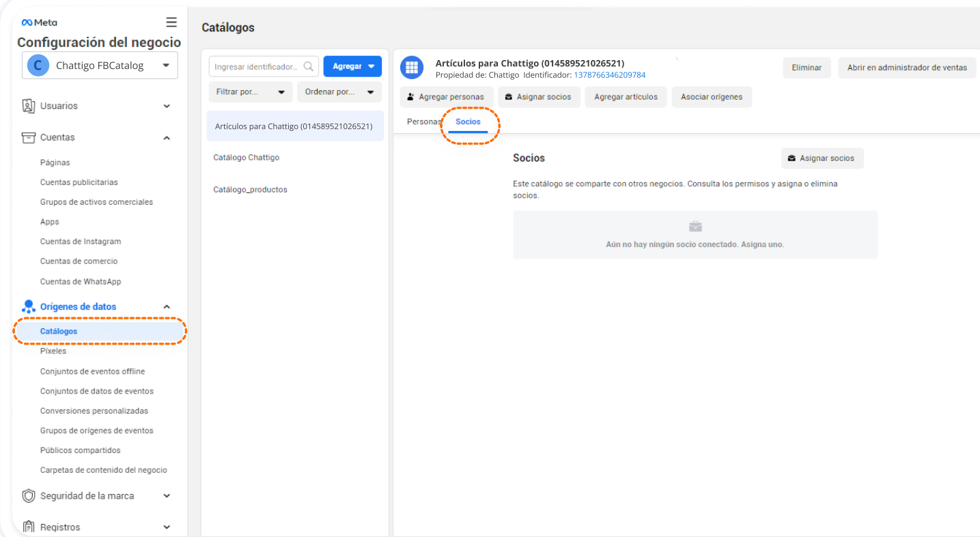The width and height of the screenshot is (980, 537).
Task: Open the Ordenar por dropdown
Action: click(x=339, y=92)
